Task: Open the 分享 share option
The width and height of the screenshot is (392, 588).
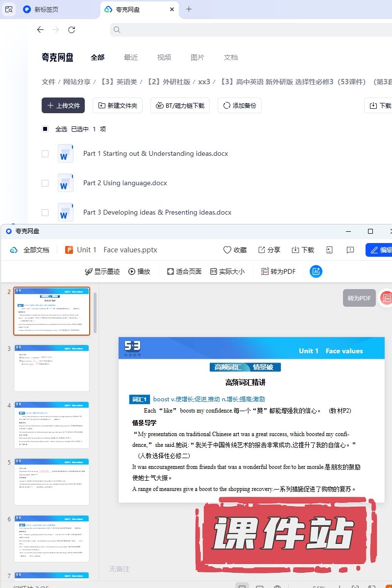Action: pyautogui.click(x=269, y=250)
